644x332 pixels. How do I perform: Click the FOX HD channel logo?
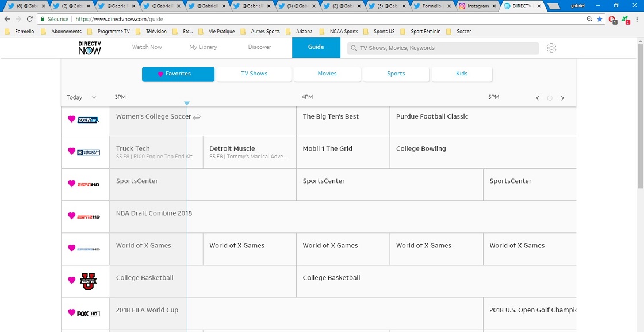tap(89, 314)
